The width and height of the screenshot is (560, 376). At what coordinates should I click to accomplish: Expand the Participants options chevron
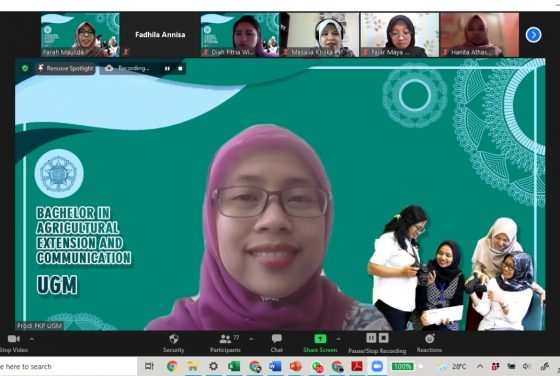251,339
